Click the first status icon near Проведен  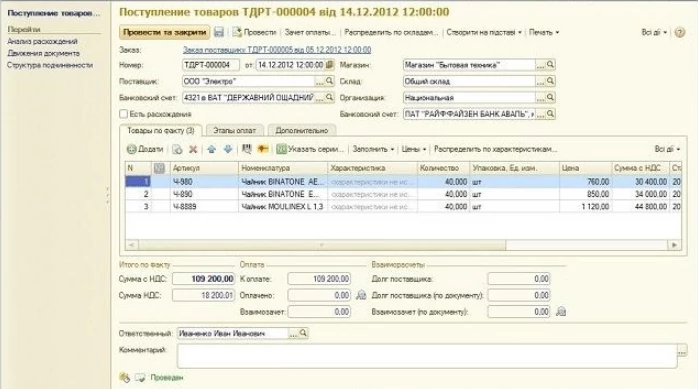124,377
